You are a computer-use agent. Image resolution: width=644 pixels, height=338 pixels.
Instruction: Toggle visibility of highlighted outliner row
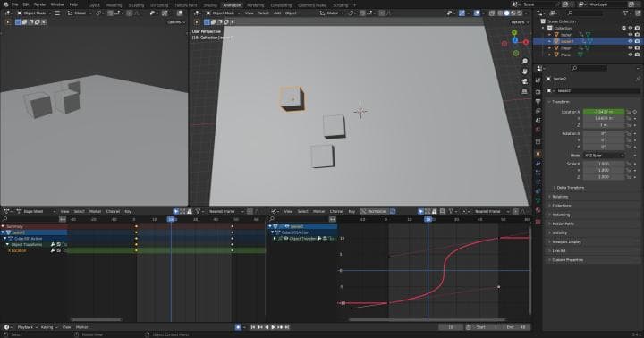coord(631,41)
